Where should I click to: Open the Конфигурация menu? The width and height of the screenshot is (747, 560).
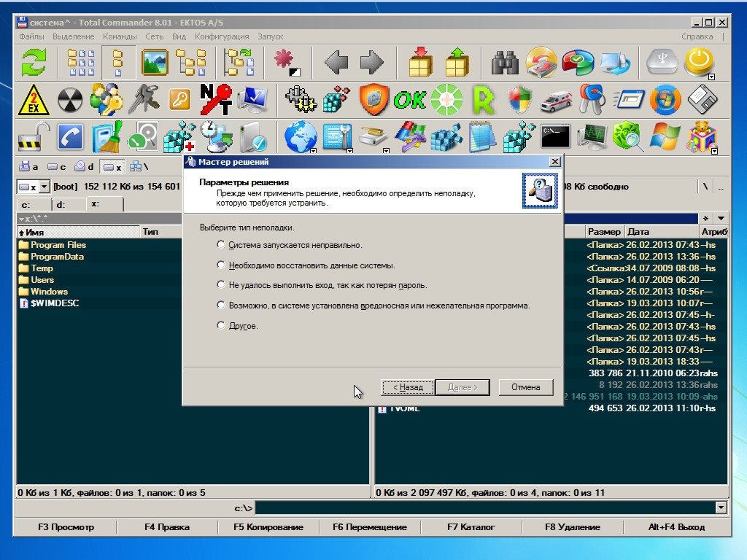pos(222,36)
